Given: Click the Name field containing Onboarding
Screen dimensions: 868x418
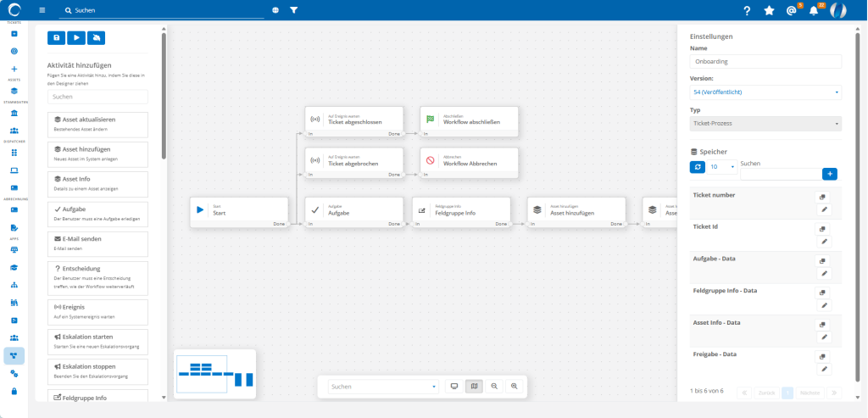Looking at the screenshot, I should tap(765, 61).
